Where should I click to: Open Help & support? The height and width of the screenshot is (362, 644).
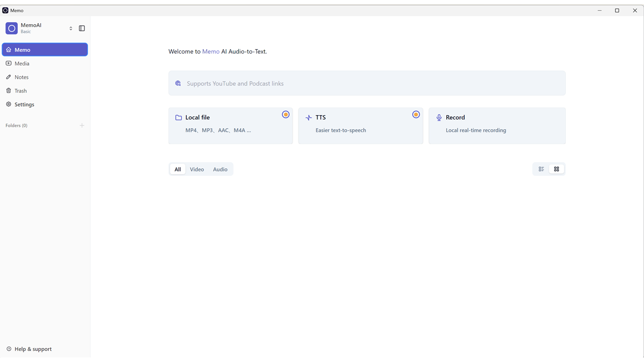click(x=33, y=349)
